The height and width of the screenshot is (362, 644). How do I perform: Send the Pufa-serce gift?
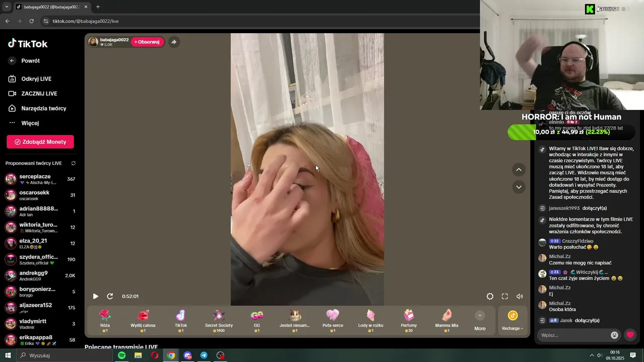[x=333, y=320]
